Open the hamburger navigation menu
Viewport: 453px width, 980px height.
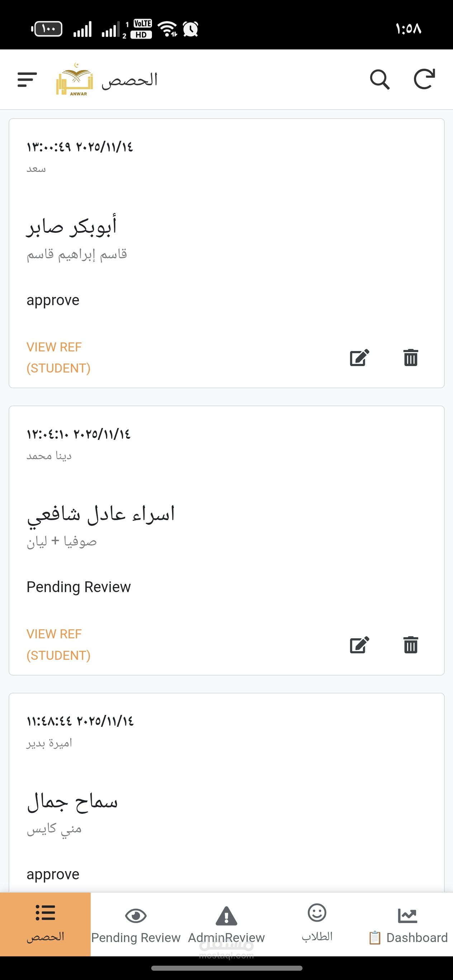click(x=27, y=80)
